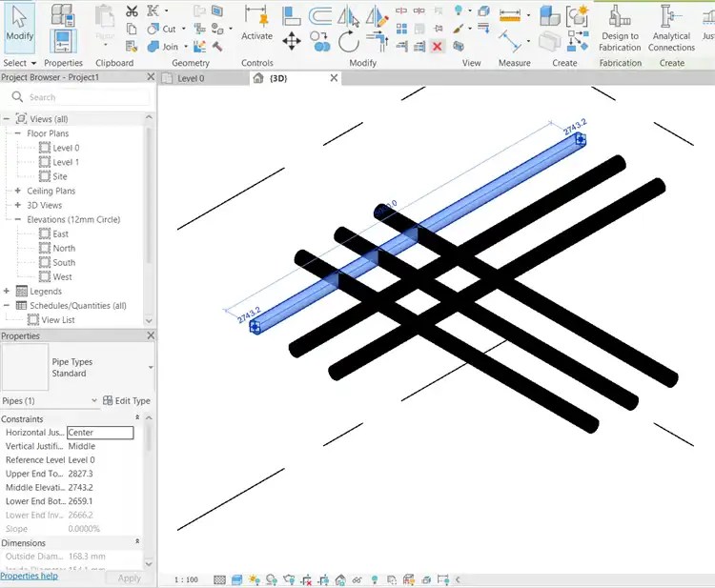The width and height of the screenshot is (715, 588).
Task: Expand the Ceiling Plans node
Action: click(18, 191)
